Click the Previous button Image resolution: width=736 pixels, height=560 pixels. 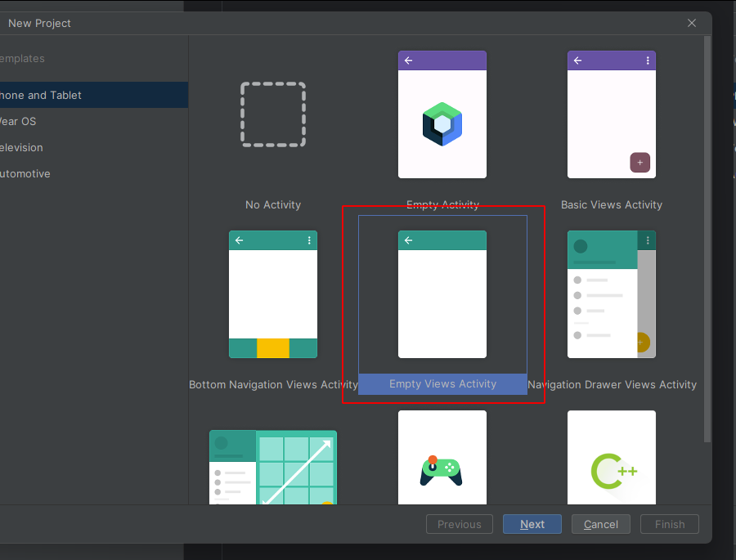[459, 524]
